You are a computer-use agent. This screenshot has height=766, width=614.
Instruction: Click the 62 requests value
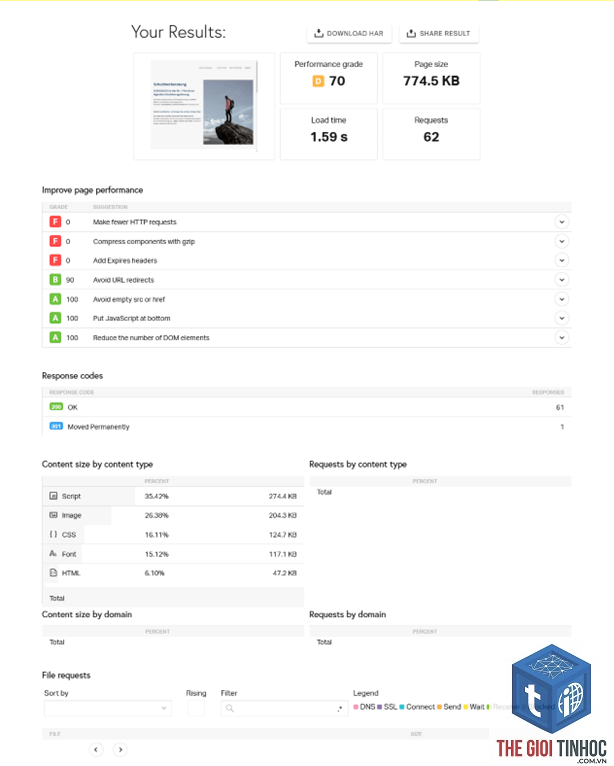click(x=431, y=137)
